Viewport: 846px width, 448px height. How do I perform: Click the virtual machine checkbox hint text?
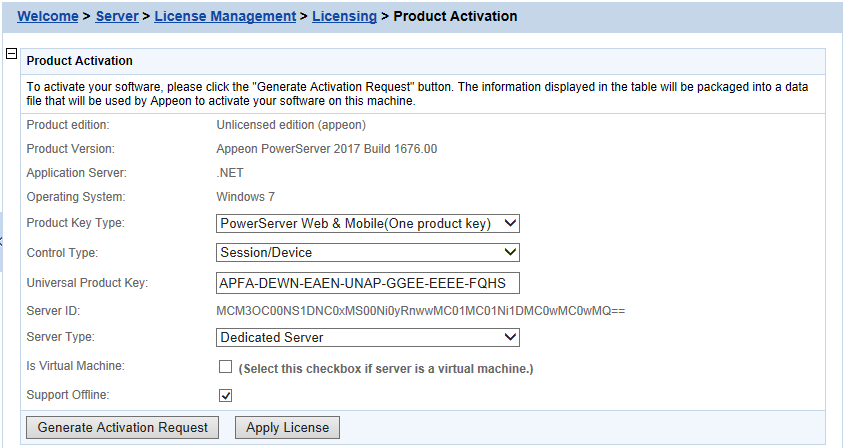[x=386, y=369]
